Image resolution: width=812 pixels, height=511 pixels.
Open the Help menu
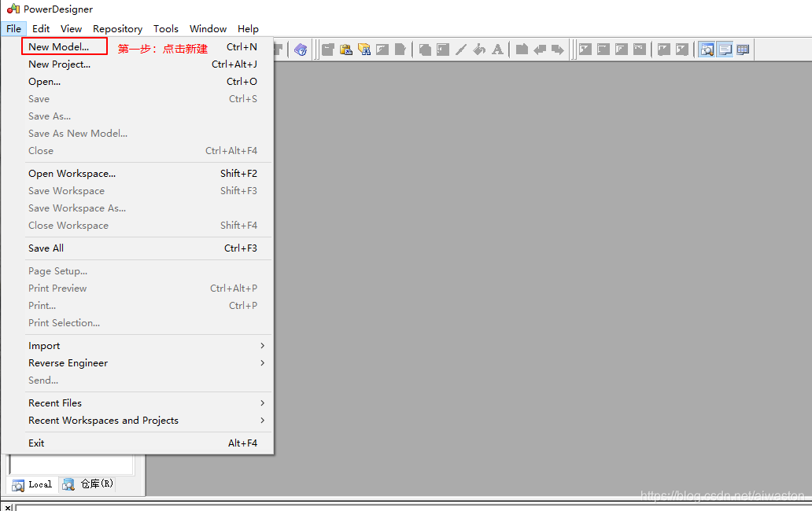point(248,29)
